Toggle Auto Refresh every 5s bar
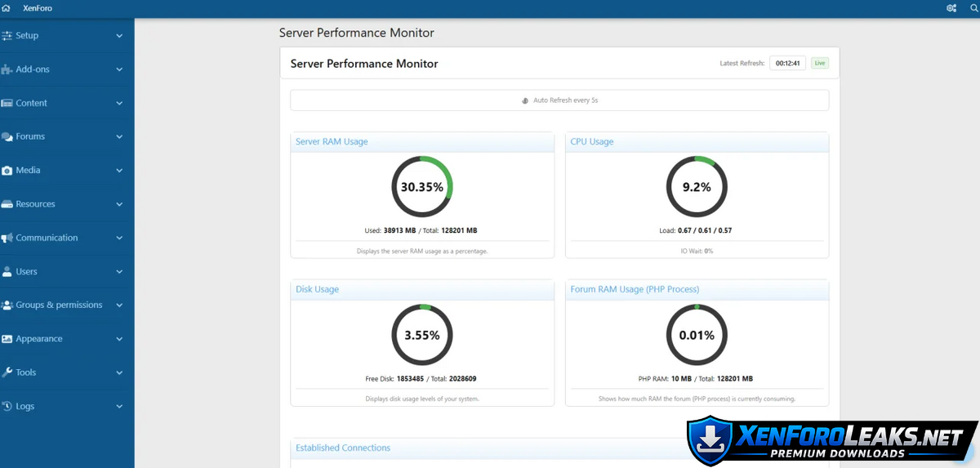This screenshot has width=980, height=468. [x=559, y=100]
